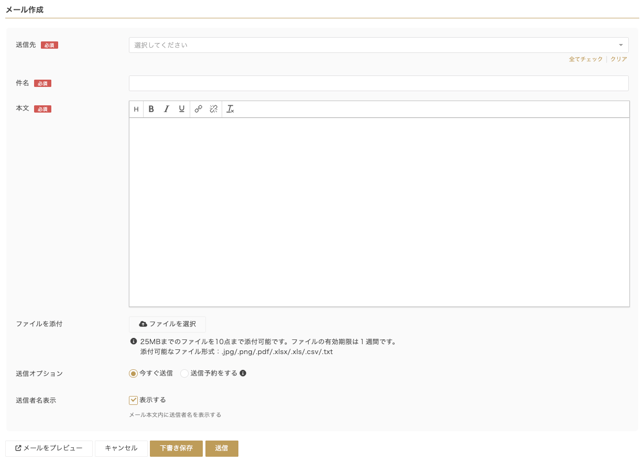Toggle italic formatting in editor toolbar

[166, 109]
